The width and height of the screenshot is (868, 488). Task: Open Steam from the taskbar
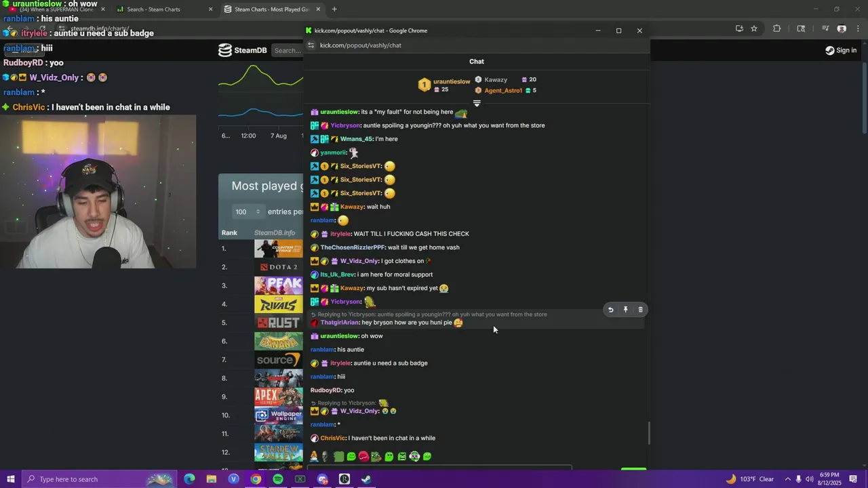point(366,479)
